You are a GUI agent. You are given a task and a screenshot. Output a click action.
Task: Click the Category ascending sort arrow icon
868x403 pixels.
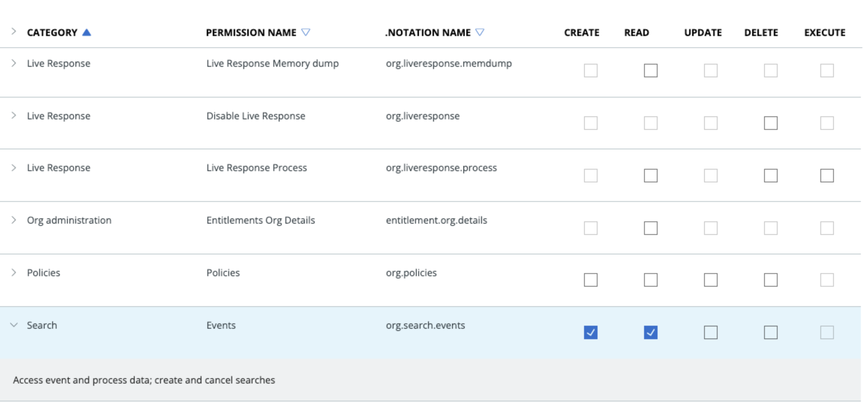[x=87, y=33]
